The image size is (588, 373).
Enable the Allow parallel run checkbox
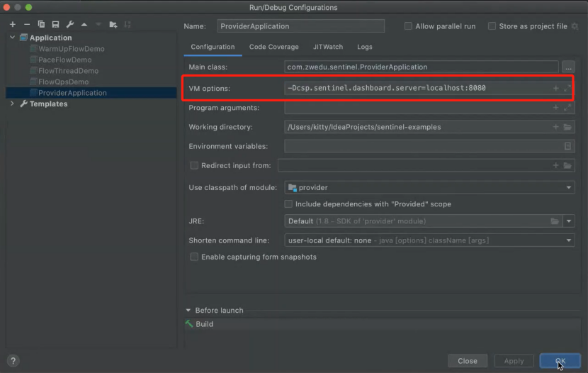408,26
